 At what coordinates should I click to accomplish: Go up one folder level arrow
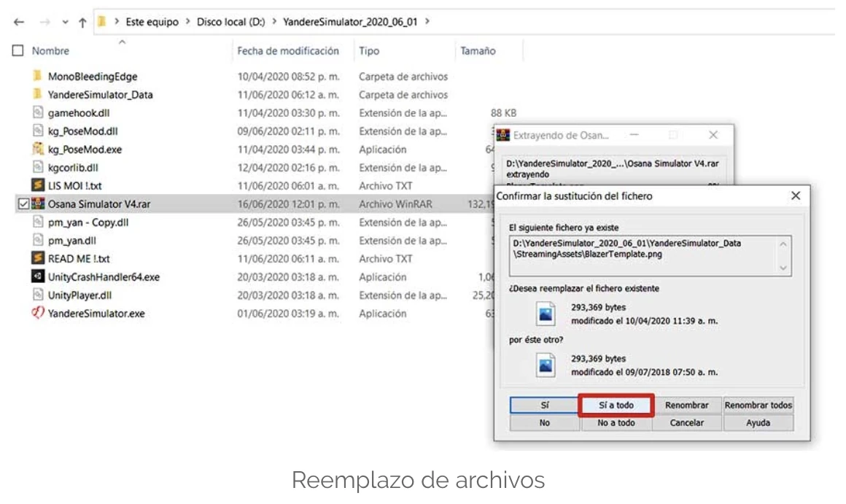(x=82, y=22)
